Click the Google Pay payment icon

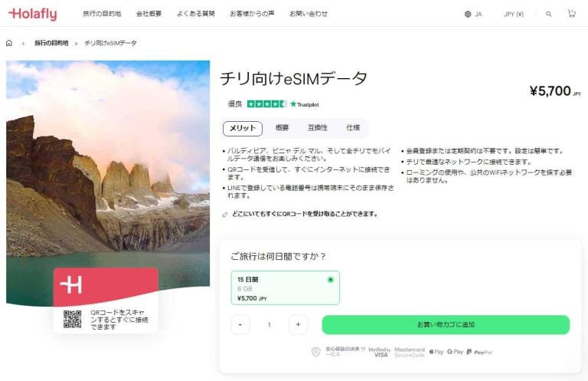[x=455, y=352]
